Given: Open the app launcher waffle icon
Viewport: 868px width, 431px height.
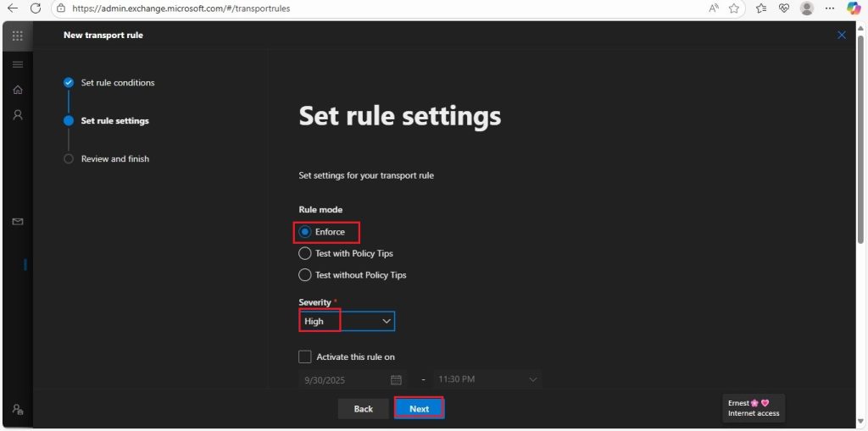Looking at the screenshot, I should pos(18,36).
